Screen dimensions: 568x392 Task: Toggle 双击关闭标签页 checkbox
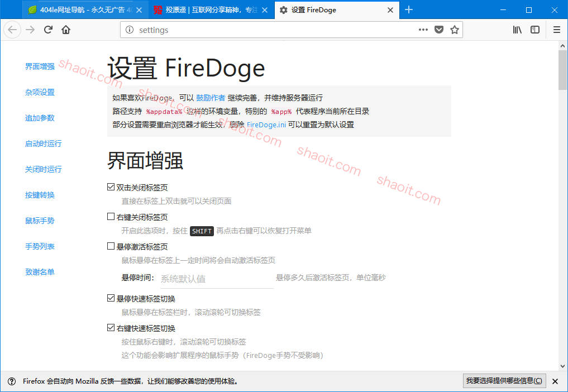[111, 187]
